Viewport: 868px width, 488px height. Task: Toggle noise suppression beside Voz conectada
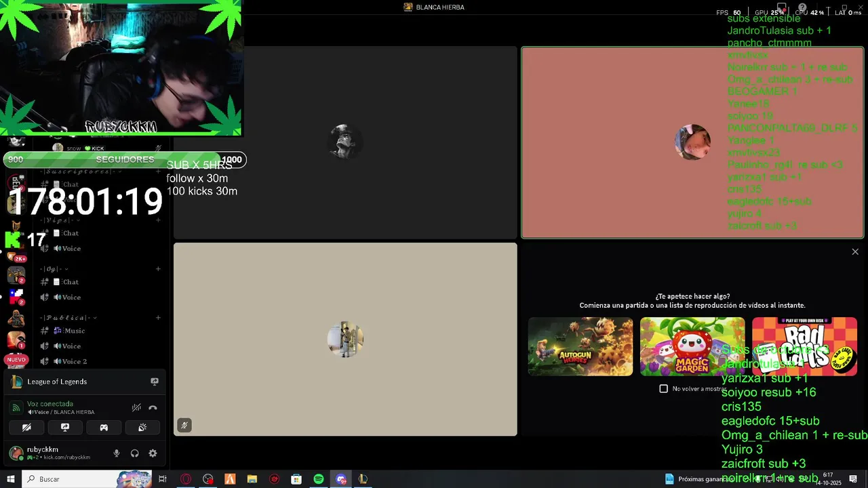(x=136, y=407)
